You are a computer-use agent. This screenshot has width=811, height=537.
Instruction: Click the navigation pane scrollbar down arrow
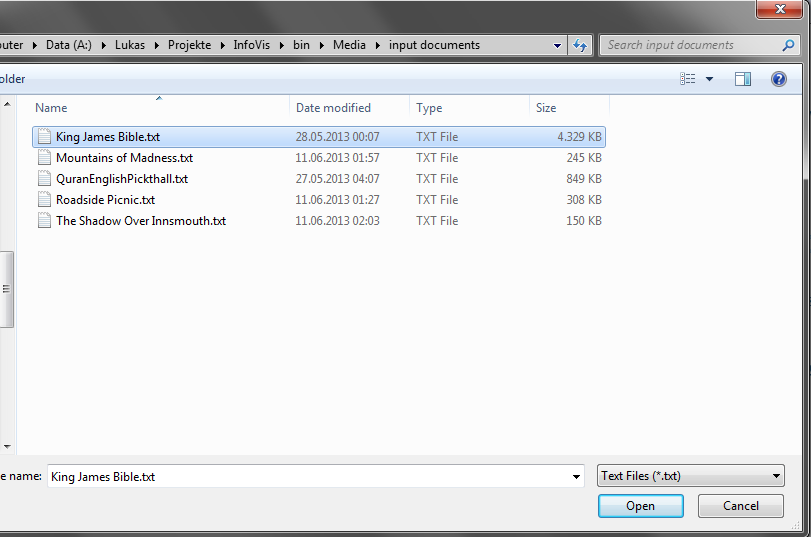pos(7,446)
